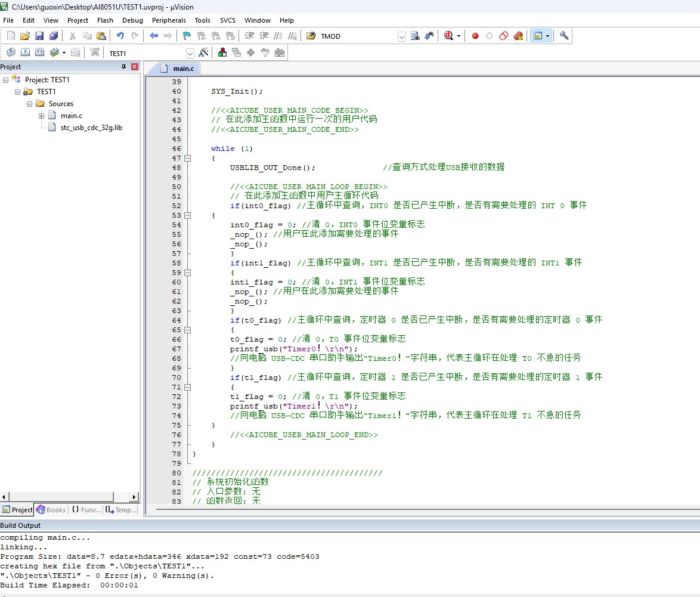Pin the Project panel with pushpin
Viewport: 700px width, 597px height.
click(x=123, y=67)
